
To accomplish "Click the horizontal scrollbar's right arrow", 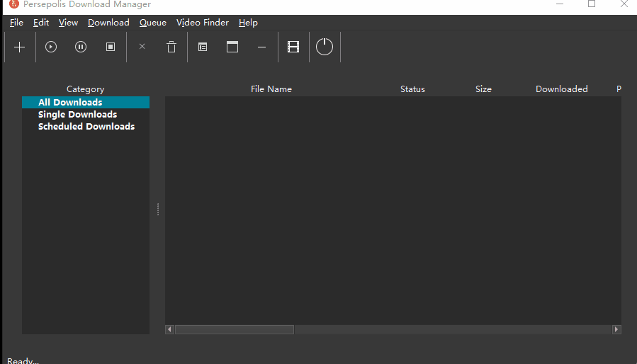I will tap(616, 329).
